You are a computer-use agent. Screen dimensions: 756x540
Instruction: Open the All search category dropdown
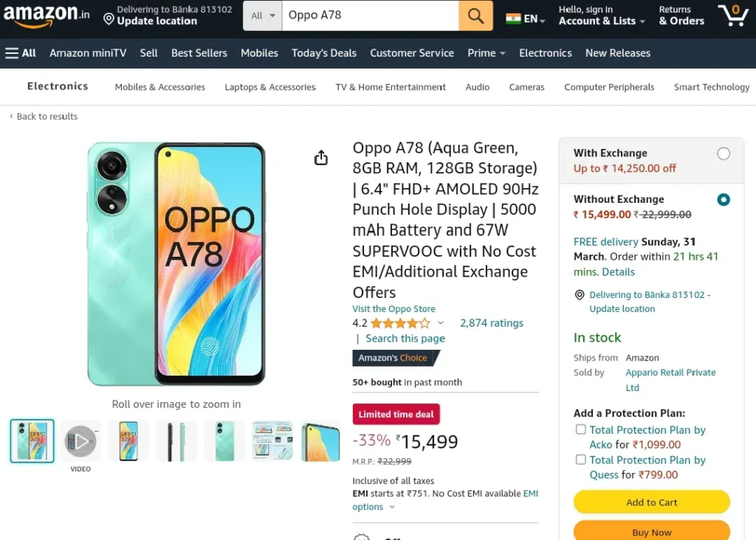[263, 16]
